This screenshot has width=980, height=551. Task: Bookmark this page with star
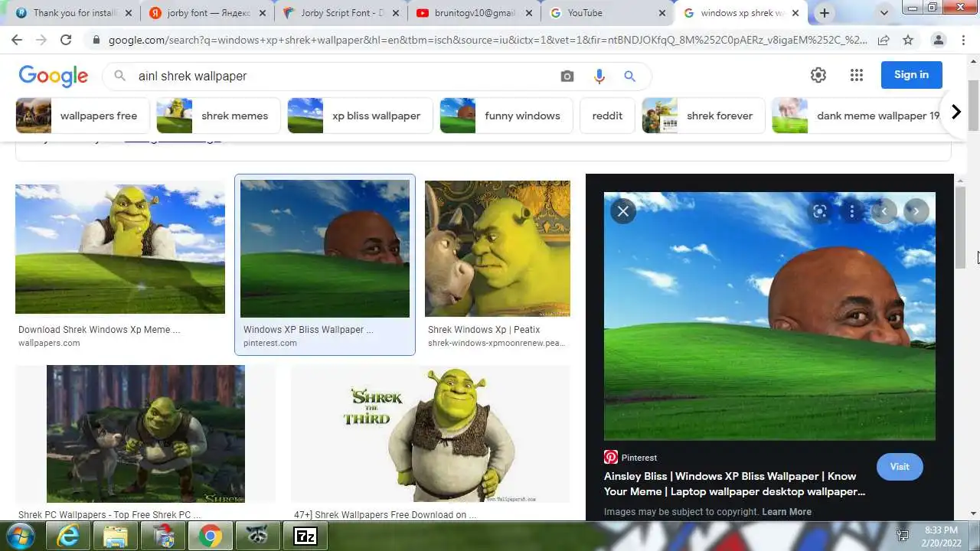[x=908, y=40]
